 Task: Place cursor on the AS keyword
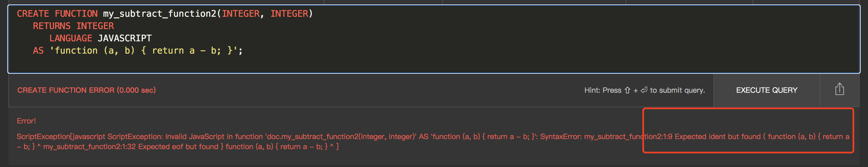pos(38,50)
